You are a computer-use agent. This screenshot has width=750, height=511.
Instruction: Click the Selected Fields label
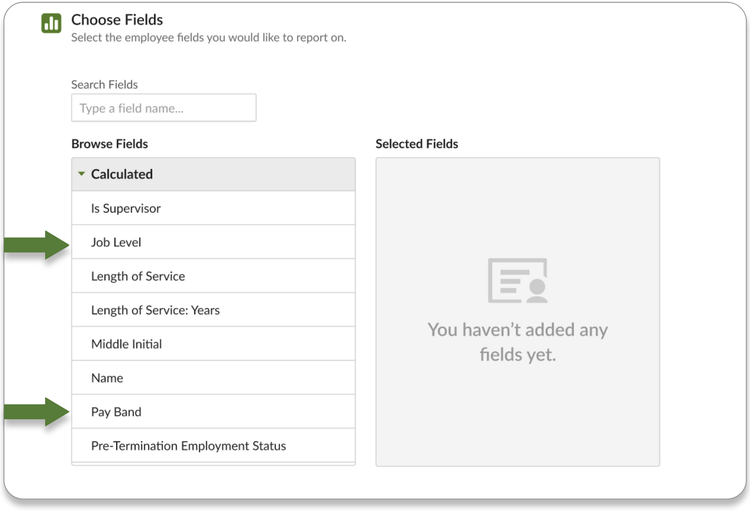tap(417, 144)
